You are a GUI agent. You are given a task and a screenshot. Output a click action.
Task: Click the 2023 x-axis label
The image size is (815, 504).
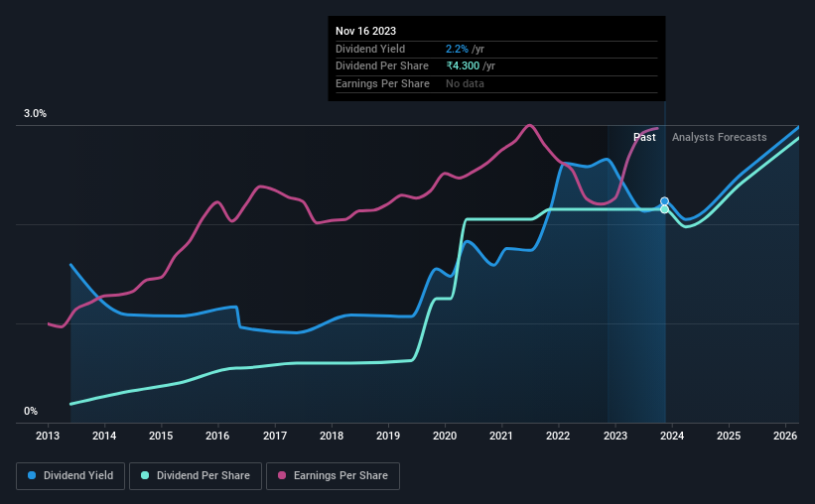coord(615,436)
